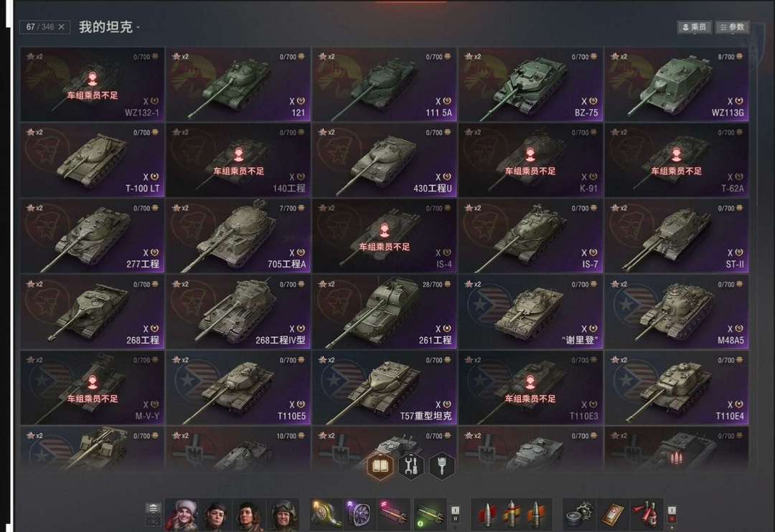Toggle equipment loadout set II
775x532 pixels.
pos(455,519)
